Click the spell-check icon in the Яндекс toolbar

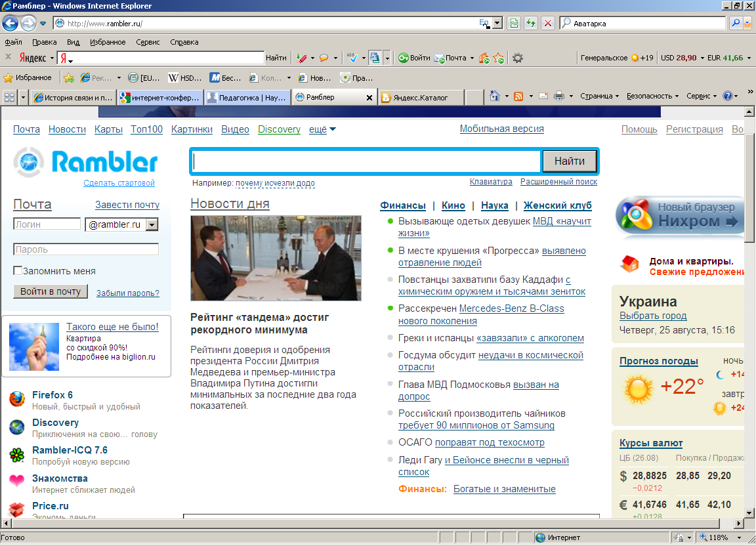(352, 58)
